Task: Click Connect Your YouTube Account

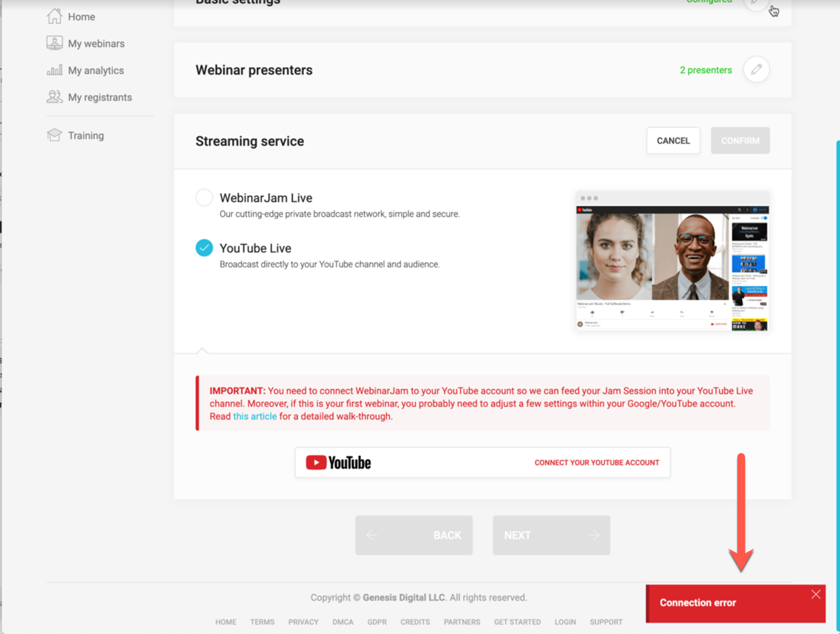Action: [597, 462]
